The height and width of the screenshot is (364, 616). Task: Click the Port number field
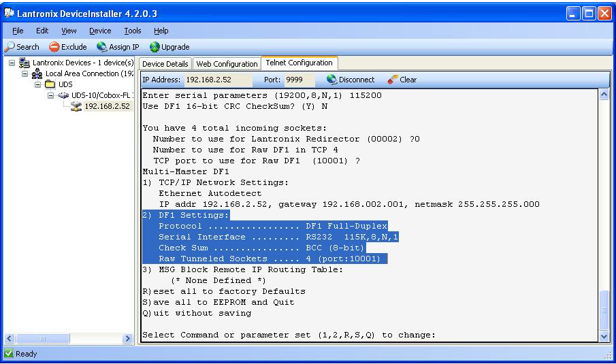[299, 80]
